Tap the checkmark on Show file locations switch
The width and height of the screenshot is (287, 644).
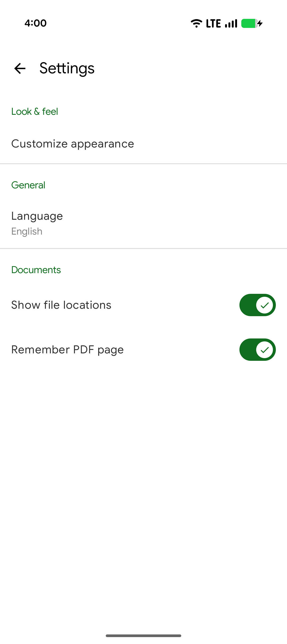[x=264, y=305]
